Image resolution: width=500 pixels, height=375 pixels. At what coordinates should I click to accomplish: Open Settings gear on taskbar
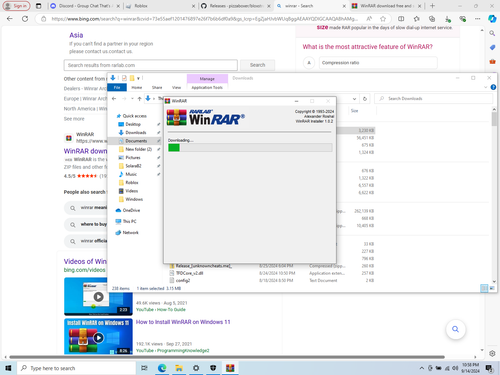coord(196,368)
